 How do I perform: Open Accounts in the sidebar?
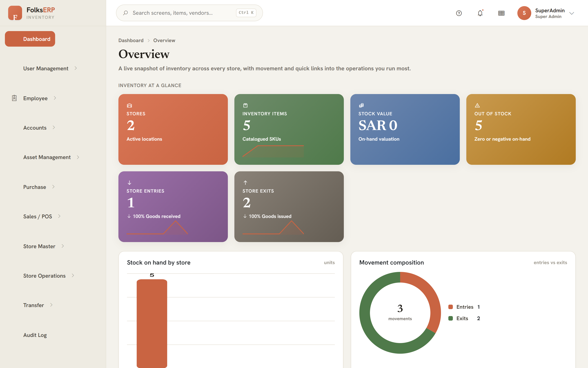click(35, 128)
